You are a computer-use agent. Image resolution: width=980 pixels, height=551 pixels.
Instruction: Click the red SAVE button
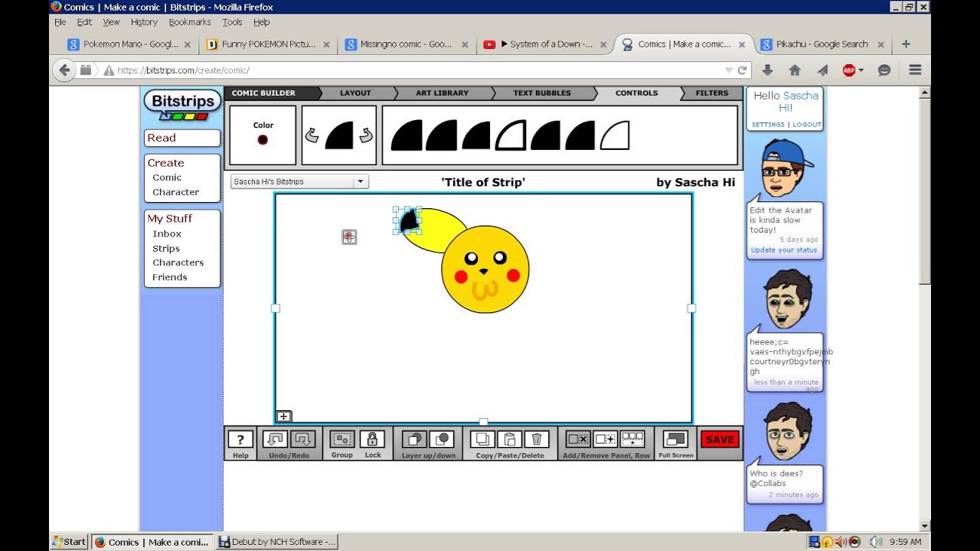[720, 439]
